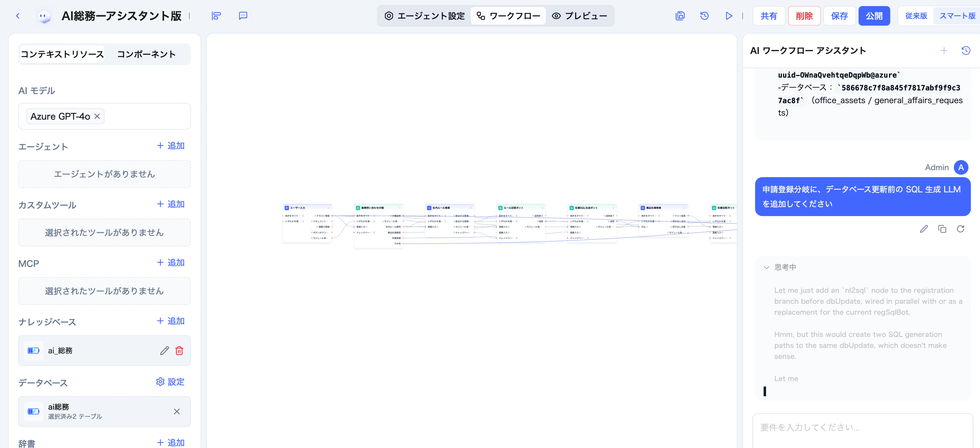
Task: Click the ルール回答ボット node icon
Action: (x=500, y=208)
